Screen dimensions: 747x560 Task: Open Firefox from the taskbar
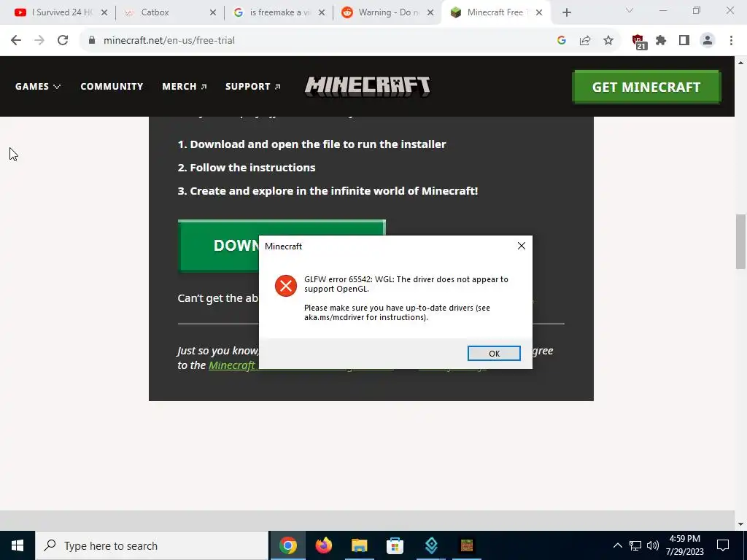(323, 545)
